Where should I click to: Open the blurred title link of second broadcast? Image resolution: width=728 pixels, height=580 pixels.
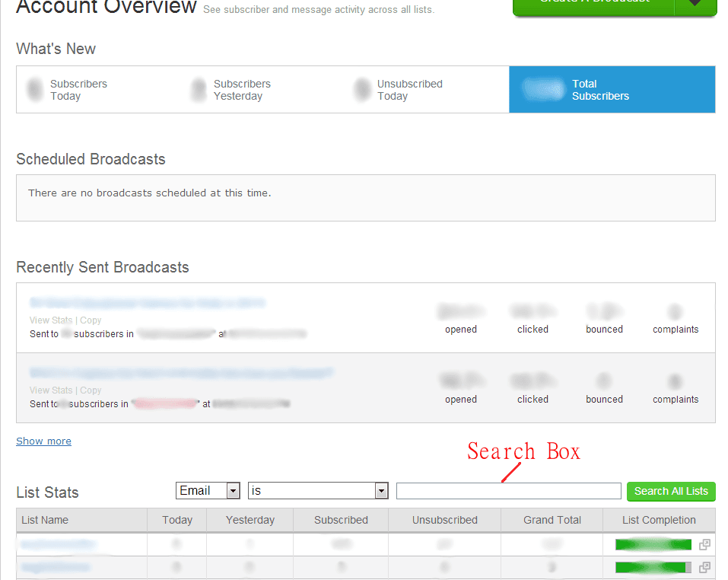point(182,373)
